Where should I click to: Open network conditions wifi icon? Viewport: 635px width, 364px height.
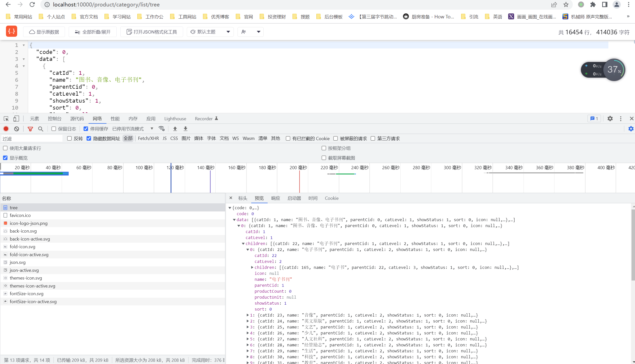[162, 129]
